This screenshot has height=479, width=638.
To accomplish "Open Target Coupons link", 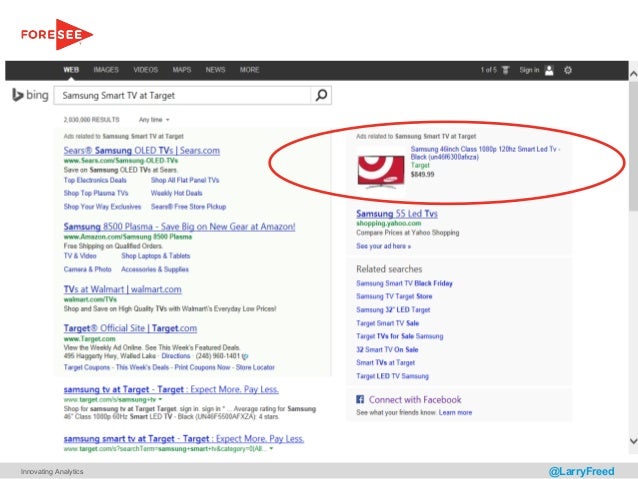I will [87, 367].
